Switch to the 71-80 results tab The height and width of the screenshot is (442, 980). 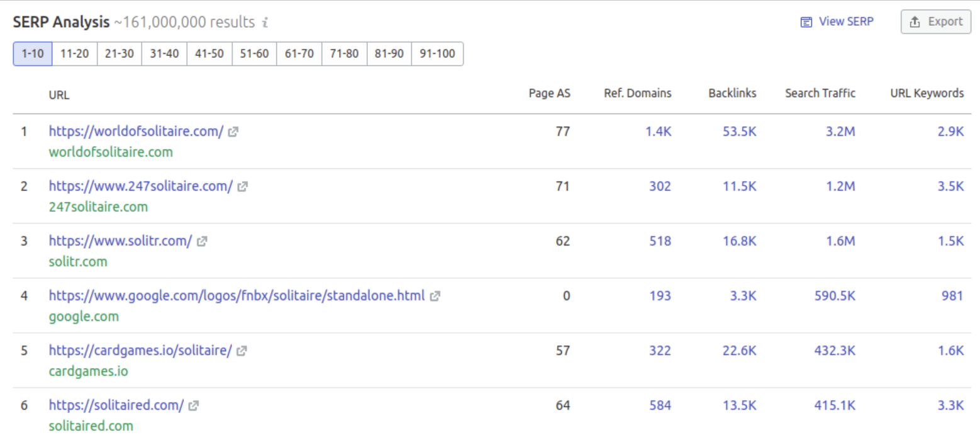345,54
